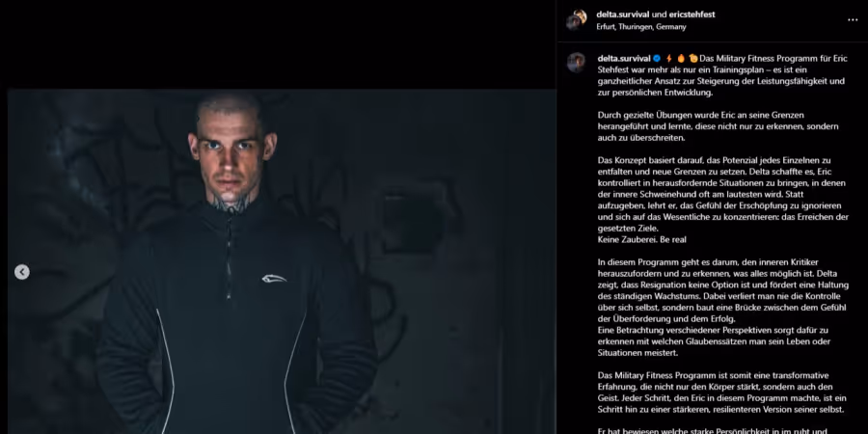The width and height of the screenshot is (868, 434).
Task: Open the stacked profile avatars in post header
Action: click(577, 20)
